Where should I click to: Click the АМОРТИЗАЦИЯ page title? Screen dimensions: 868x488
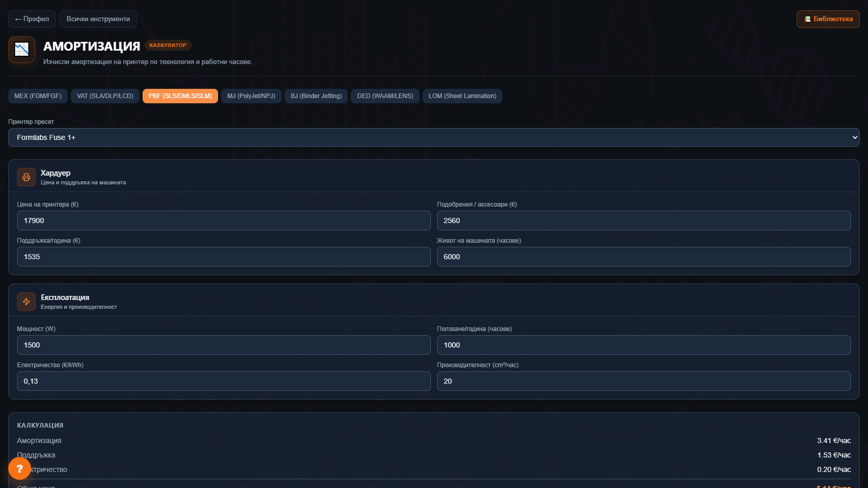click(x=91, y=46)
